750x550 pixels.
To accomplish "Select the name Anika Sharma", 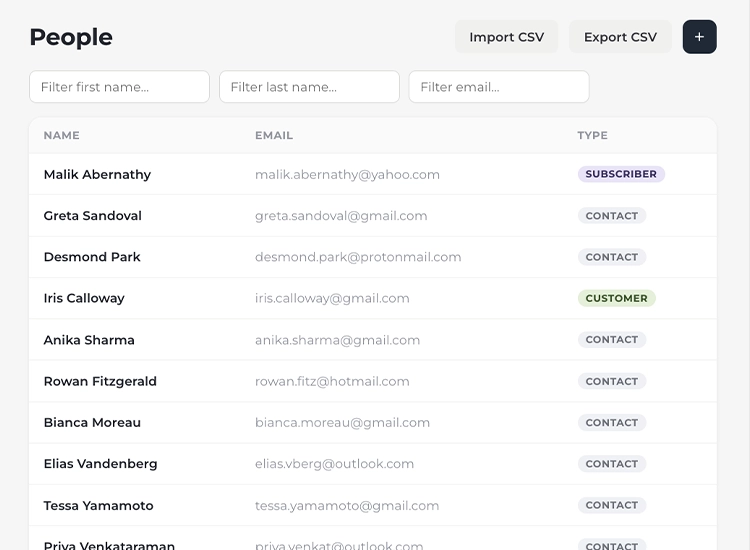I will [89, 340].
